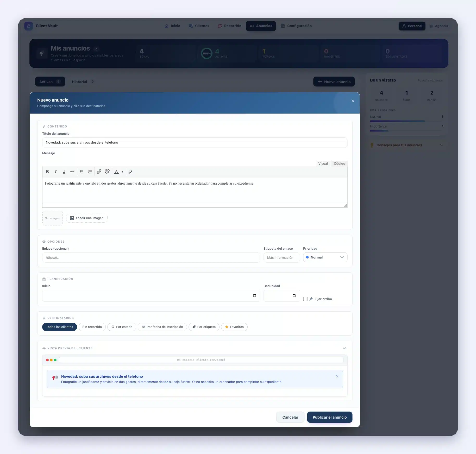Open the Clientes nav item

[199, 26]
